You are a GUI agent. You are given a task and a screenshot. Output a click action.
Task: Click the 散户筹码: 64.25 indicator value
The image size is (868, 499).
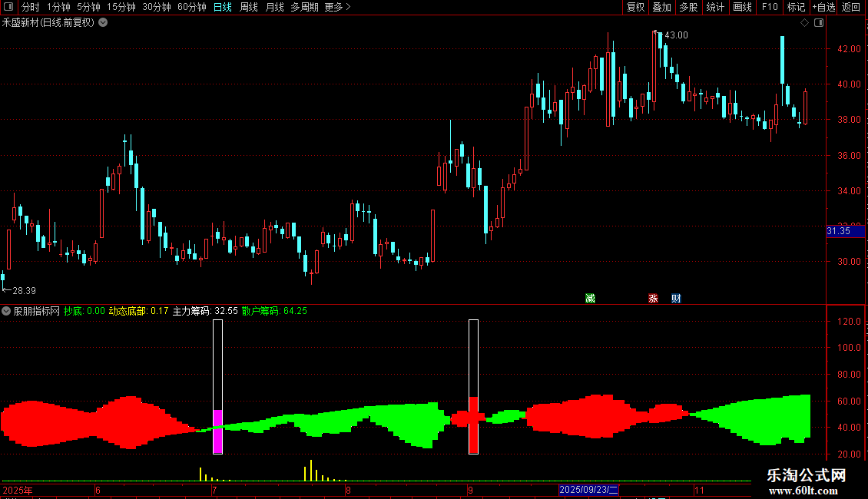(x=274, y=311)
